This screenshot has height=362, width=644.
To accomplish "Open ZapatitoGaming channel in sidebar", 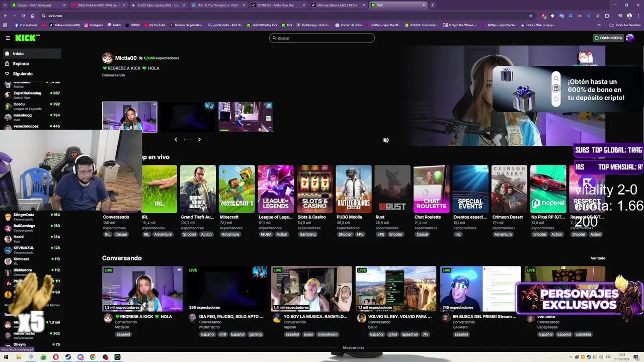I will point(31,95).
